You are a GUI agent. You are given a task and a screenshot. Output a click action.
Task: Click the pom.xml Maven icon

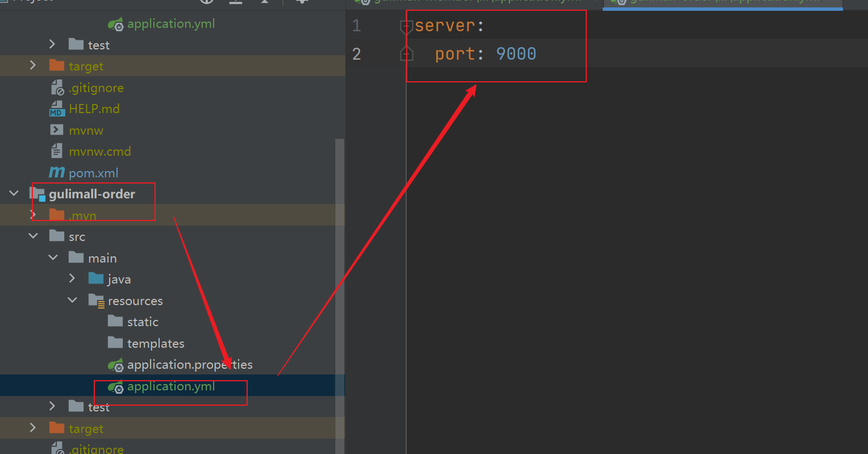[x=57, y=173]
